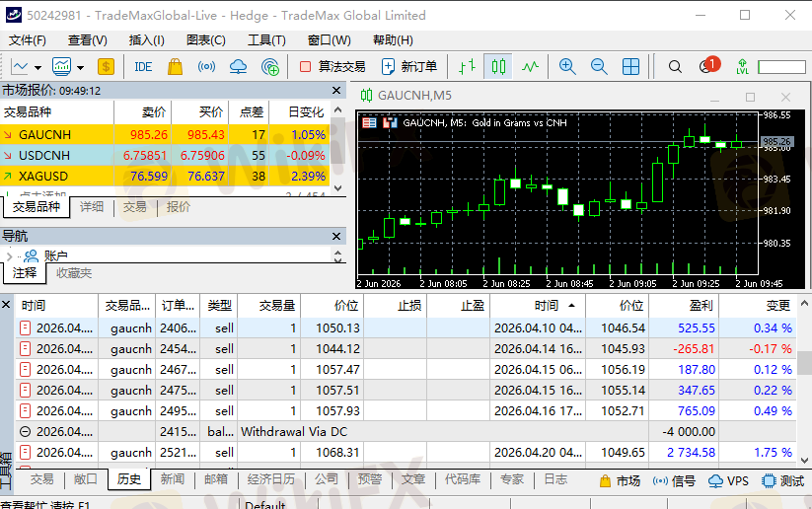The image size is (812, 509).
Task: Close the Navigator panel
Action: click(x=336, y=236)
